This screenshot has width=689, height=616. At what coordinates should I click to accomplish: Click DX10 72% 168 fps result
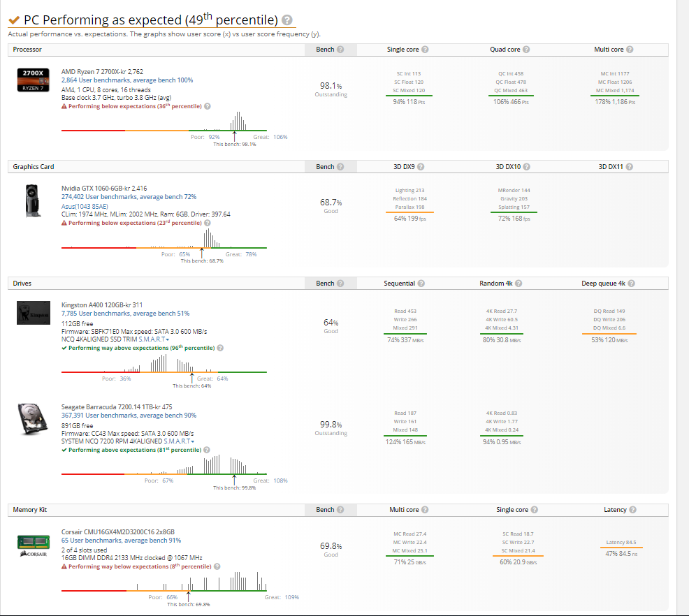[514, 219]
